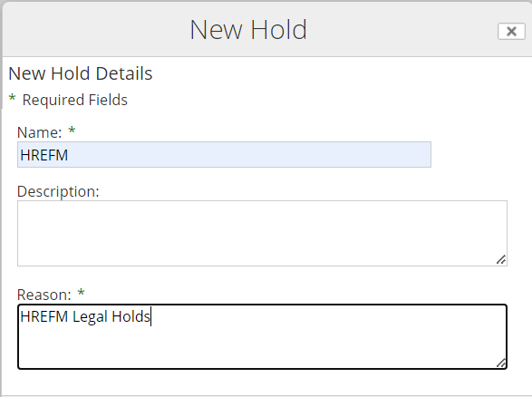
Task: Click the Name field label
Action: pos(39,132)
